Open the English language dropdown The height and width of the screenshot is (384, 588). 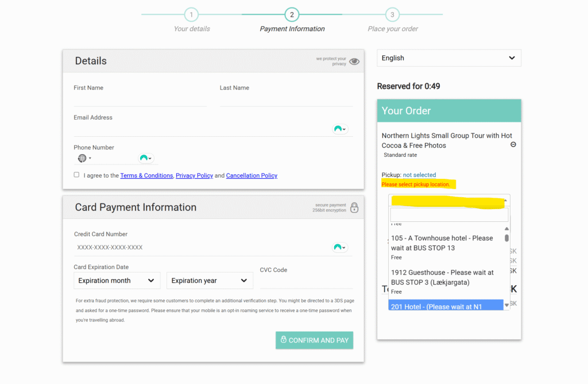(x=448, y=58)
